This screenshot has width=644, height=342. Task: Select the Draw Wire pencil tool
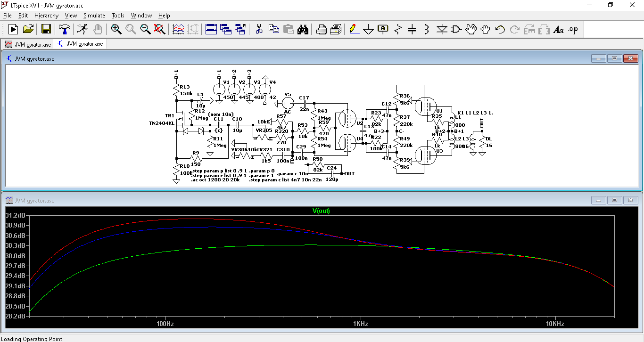pos(354,29)
